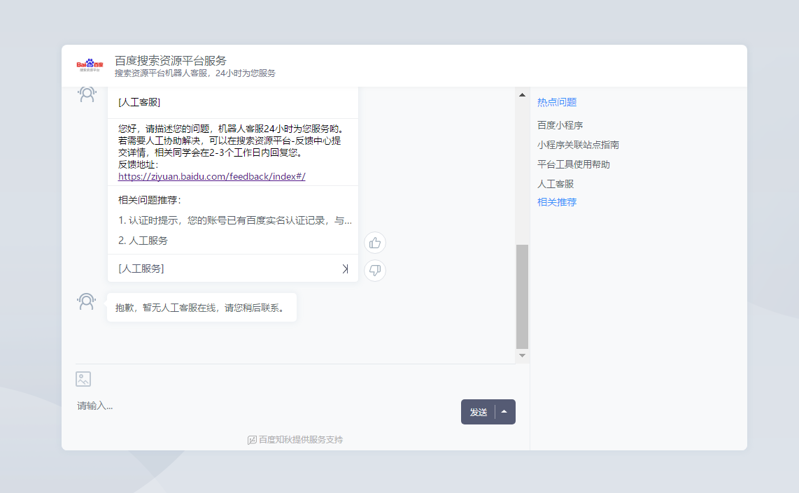The image size is (799, 493).
Task: Select recommended question 2 人工服务
Action: pos(143,240)
